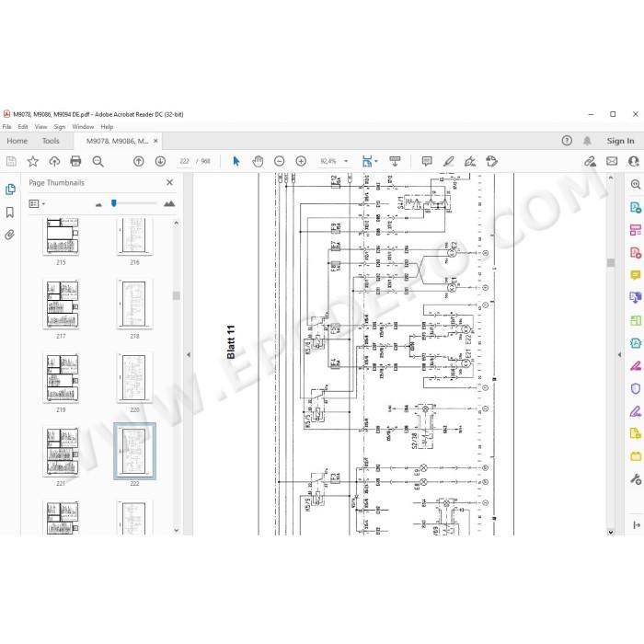
Task: Close the M9078 document tab
Action: 155,141
